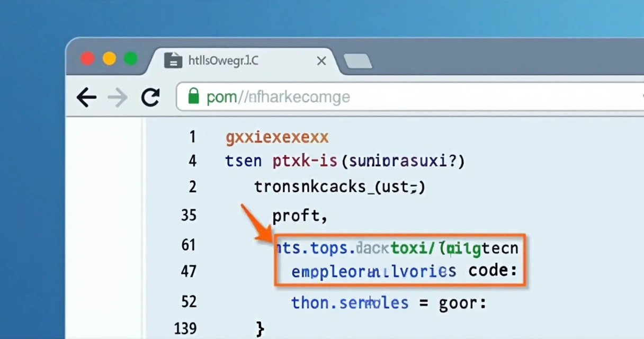Click the forward arrow navigation button

tap(118, 97)
